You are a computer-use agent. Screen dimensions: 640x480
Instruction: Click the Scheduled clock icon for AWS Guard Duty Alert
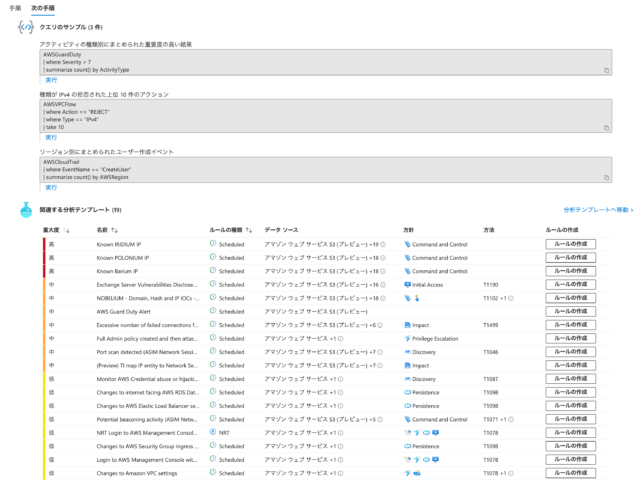tap(213, 311)
